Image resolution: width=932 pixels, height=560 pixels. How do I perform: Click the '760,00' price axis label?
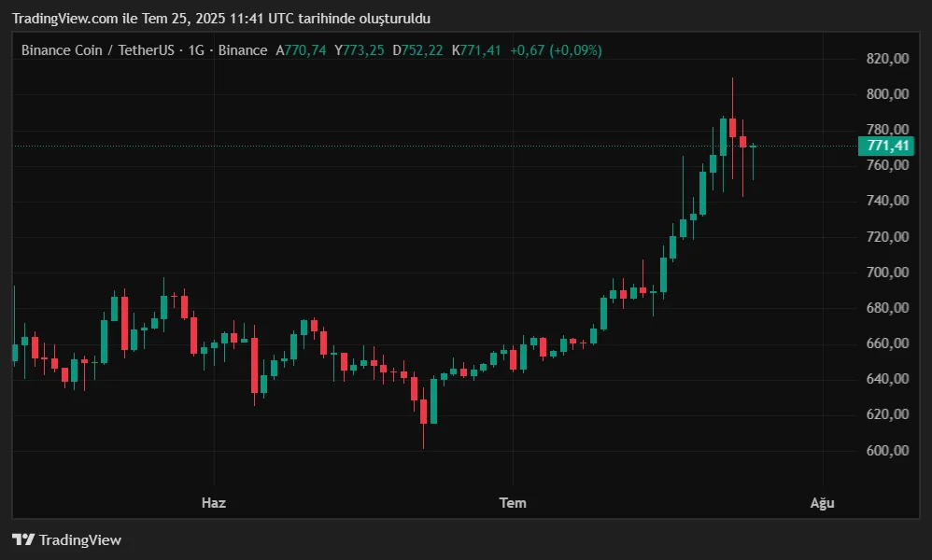tap(887, 164)
